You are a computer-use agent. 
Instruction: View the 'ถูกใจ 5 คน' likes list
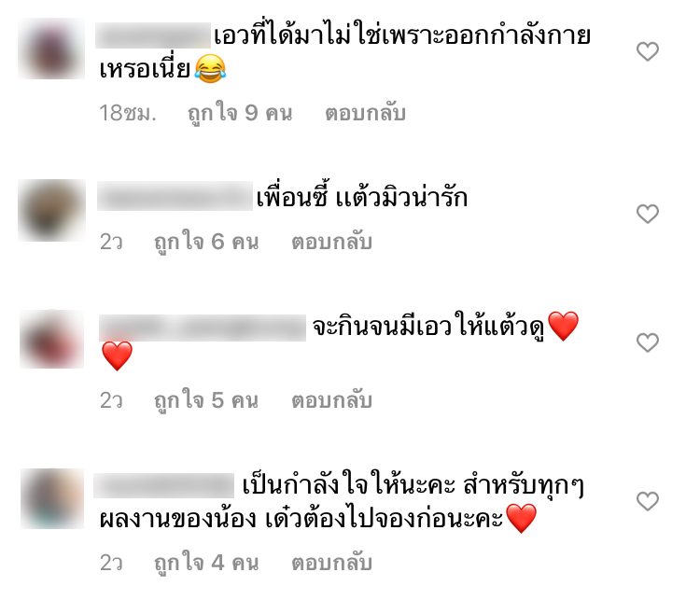(x=206, y=400)
